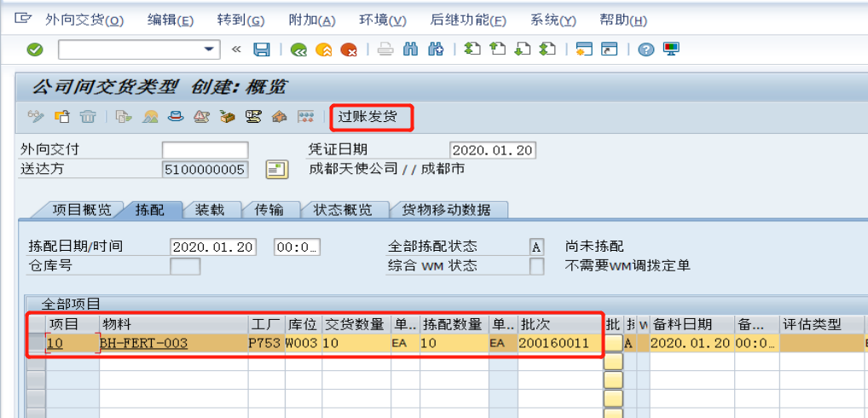Click the Print icon
This screenshot has width=868, height=418.
(x=385, y=49)
